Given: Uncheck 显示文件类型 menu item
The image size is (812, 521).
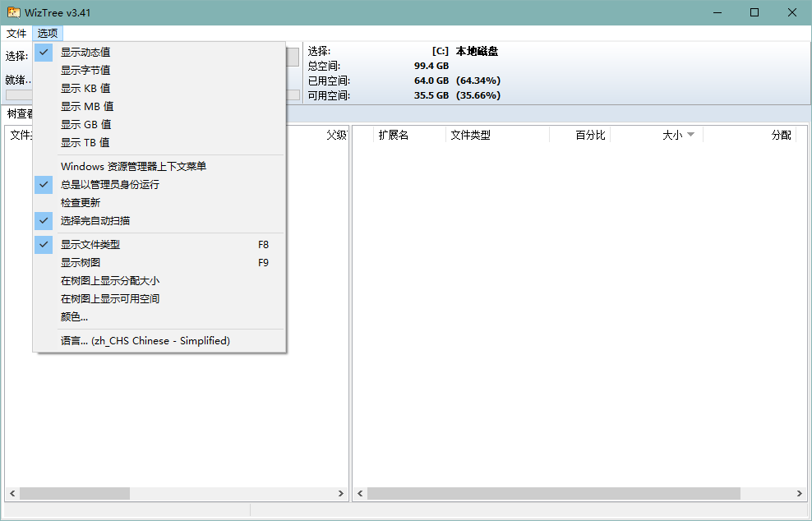Looking at the screenshot, I should pyautogui.click(x=90, y=244).
